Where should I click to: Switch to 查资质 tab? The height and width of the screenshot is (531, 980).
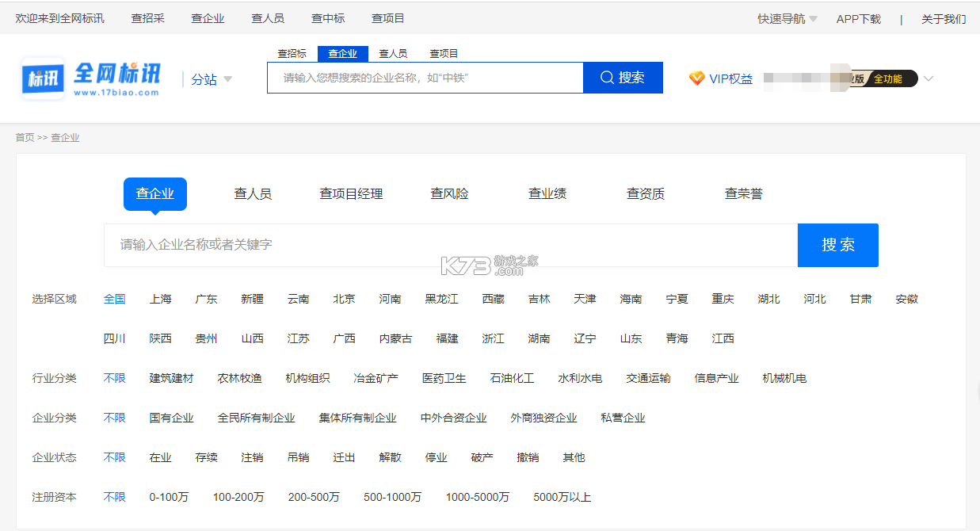646,193
